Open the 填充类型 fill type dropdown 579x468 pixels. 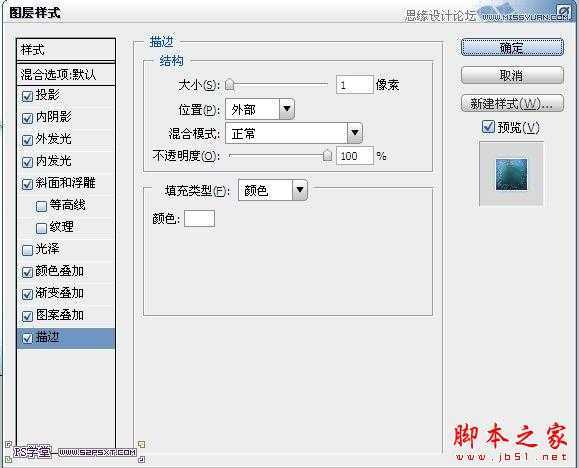(x=273, y=190)
